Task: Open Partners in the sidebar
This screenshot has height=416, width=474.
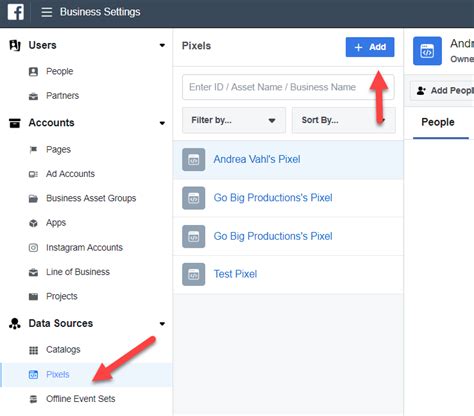Action: pyautogui.click(x=63, y=96)
